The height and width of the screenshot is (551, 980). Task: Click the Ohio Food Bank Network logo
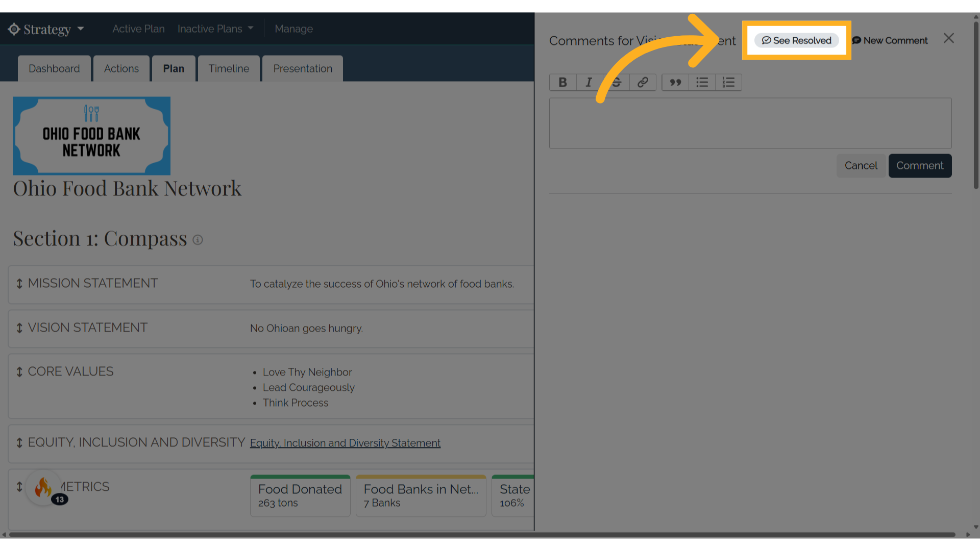click(x=91, y=136)
